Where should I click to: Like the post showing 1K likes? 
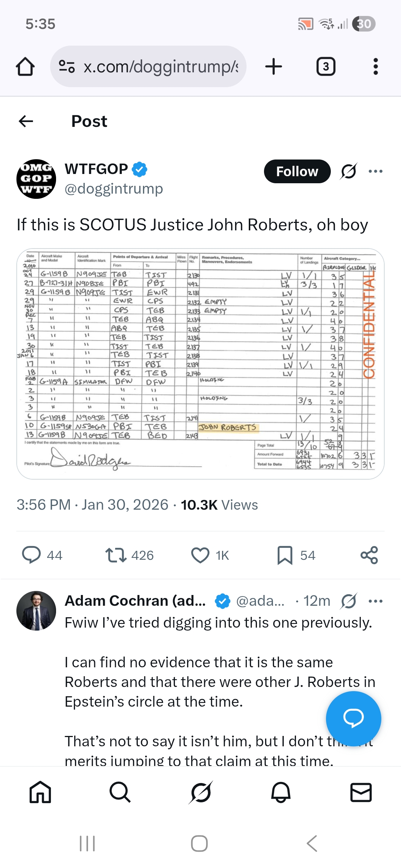[210, 555]
